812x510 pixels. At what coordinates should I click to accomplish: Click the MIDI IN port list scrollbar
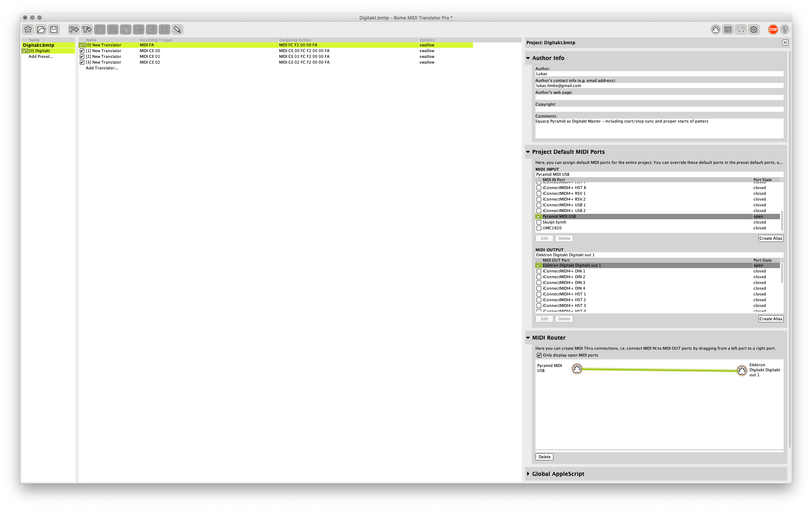[782, 220]
